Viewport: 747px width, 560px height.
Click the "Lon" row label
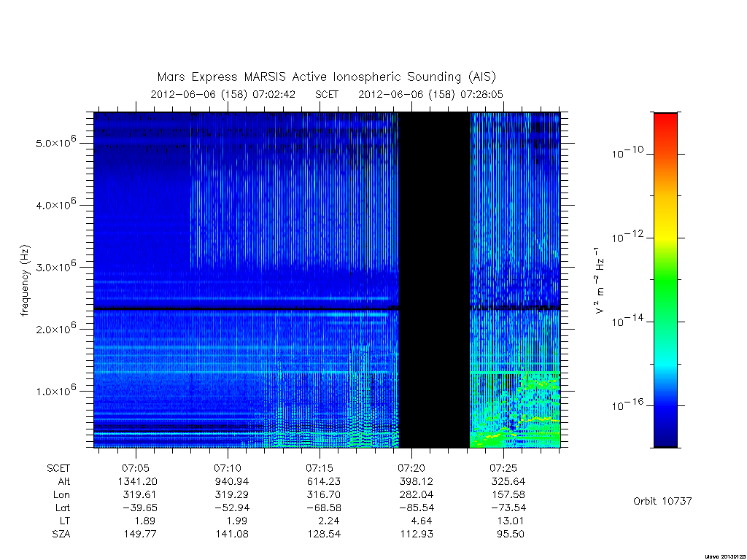click(62, 495)
